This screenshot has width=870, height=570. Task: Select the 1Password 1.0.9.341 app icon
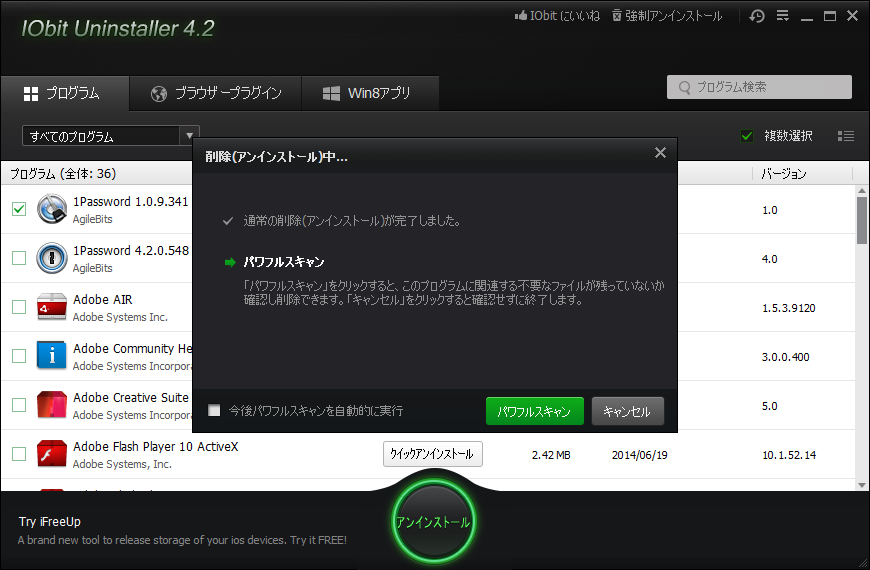tap(52, 209)
